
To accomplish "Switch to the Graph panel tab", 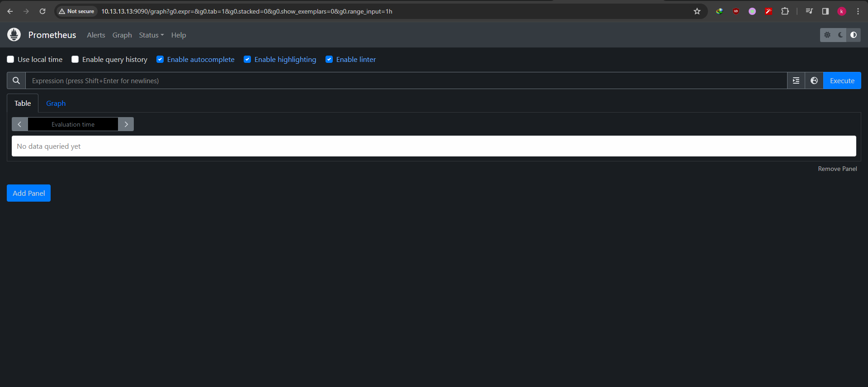I will coord(56,103).
